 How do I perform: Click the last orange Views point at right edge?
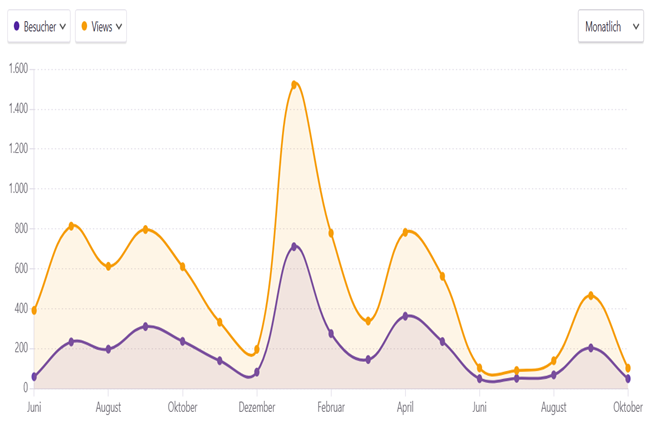point(627,368)
